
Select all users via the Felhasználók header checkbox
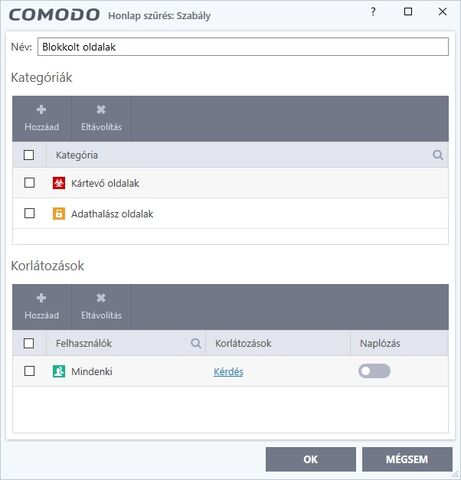(x=29, y=343)
